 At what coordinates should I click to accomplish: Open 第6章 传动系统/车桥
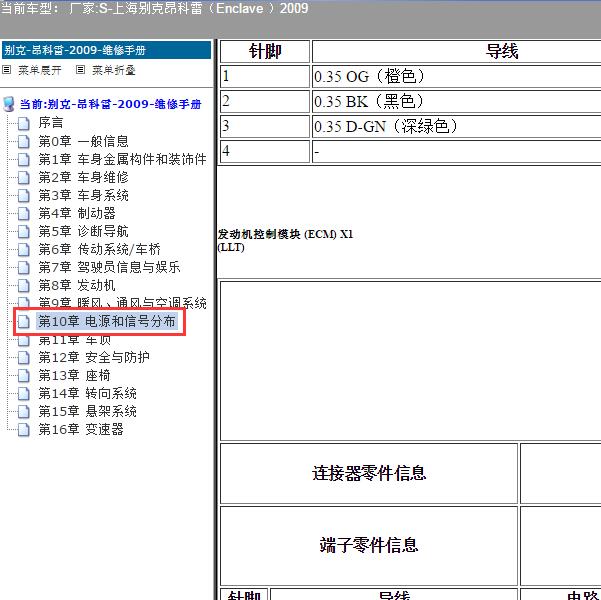point(99,249)
